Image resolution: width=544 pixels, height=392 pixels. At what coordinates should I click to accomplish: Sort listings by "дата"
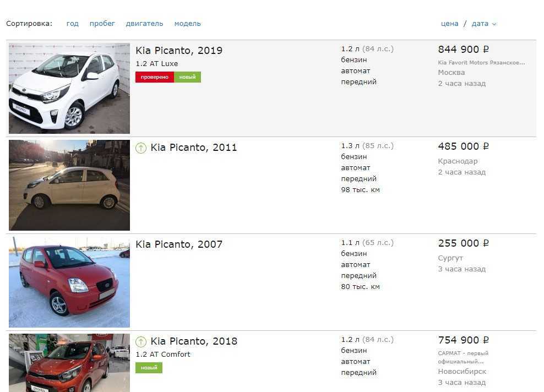(480, 24)
